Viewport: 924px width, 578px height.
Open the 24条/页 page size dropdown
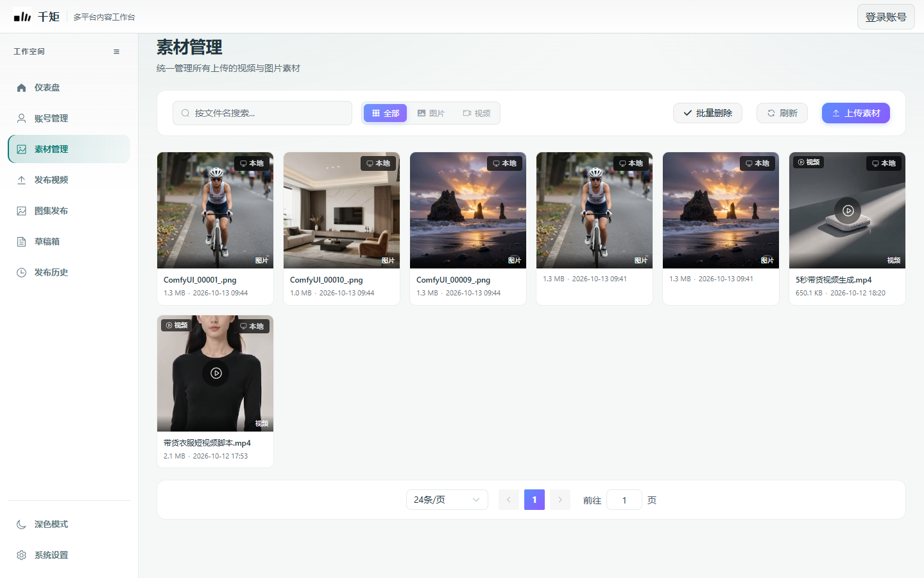447,500
